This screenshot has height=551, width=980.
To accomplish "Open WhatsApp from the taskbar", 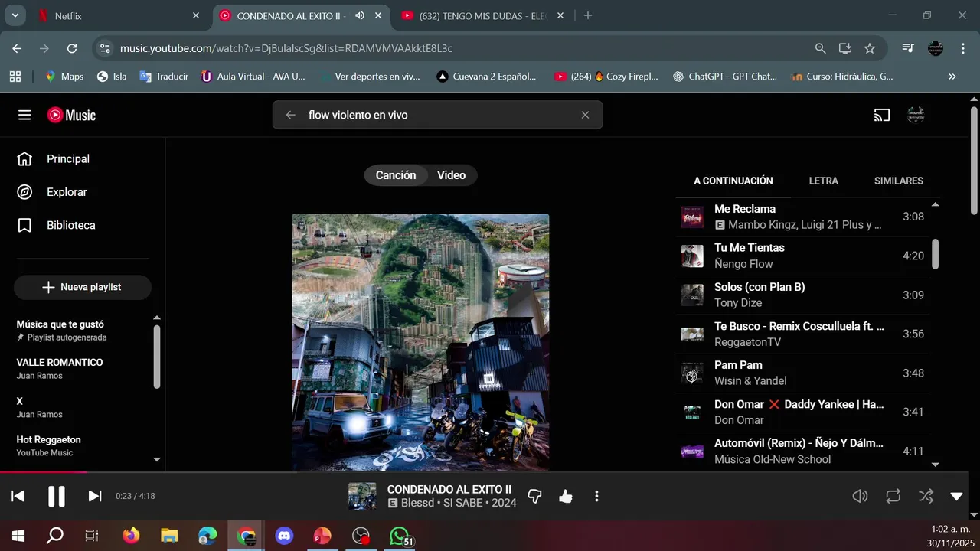I will click(400, 536).
